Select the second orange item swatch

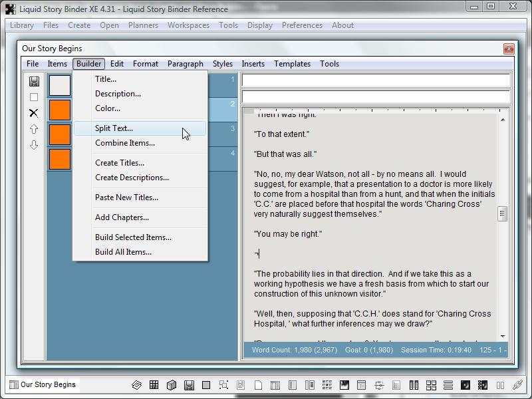[60, 135]
